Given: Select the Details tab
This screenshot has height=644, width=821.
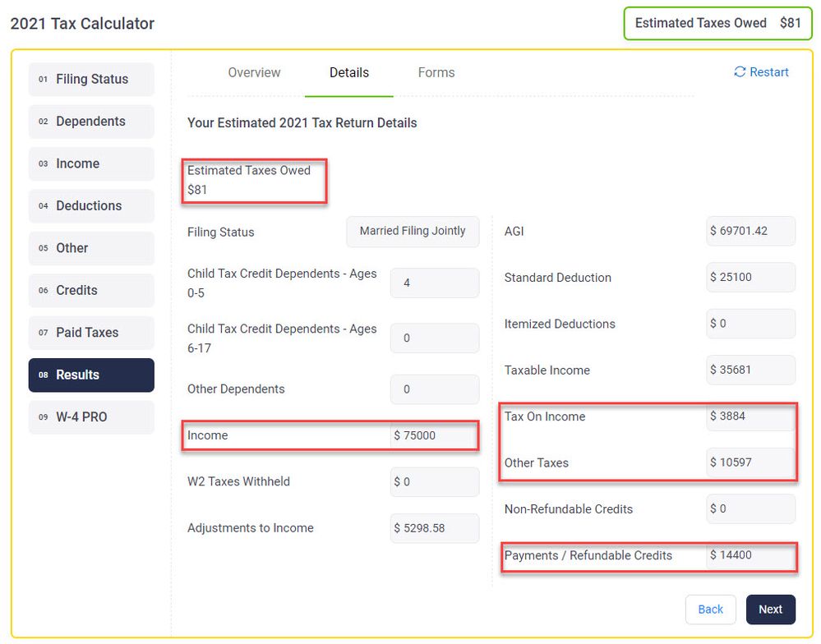Looking at the screenshot, I should click(x=348, y=72).
